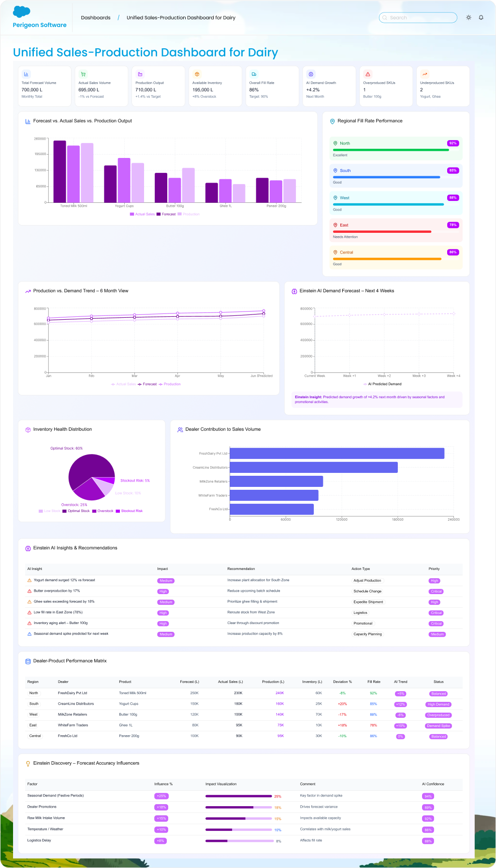Click the Production Output factory icon
The width and height of the screenshot is (496, 868).
tap(140, 74)
